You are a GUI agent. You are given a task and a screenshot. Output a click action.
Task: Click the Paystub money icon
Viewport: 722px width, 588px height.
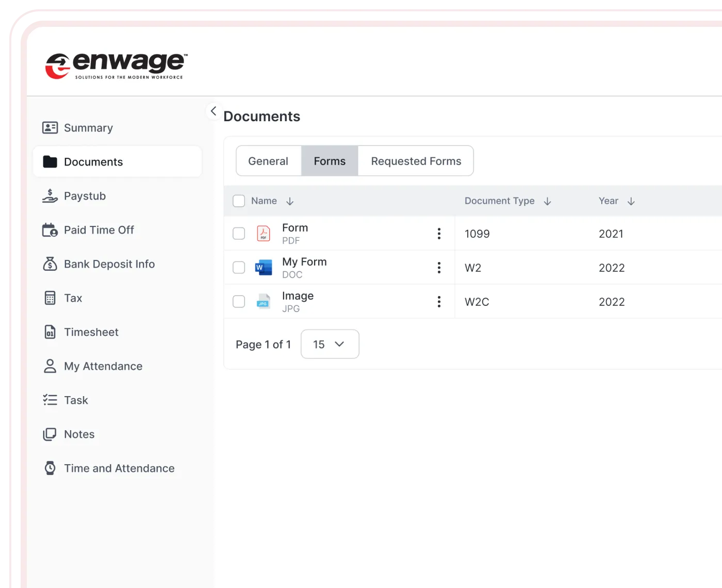point(50,196)
